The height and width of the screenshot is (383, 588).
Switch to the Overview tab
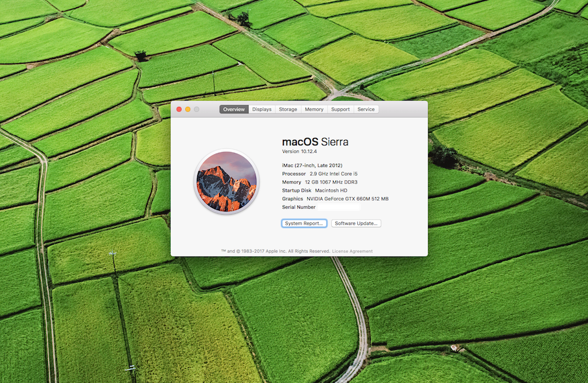(x=234, y=110)
